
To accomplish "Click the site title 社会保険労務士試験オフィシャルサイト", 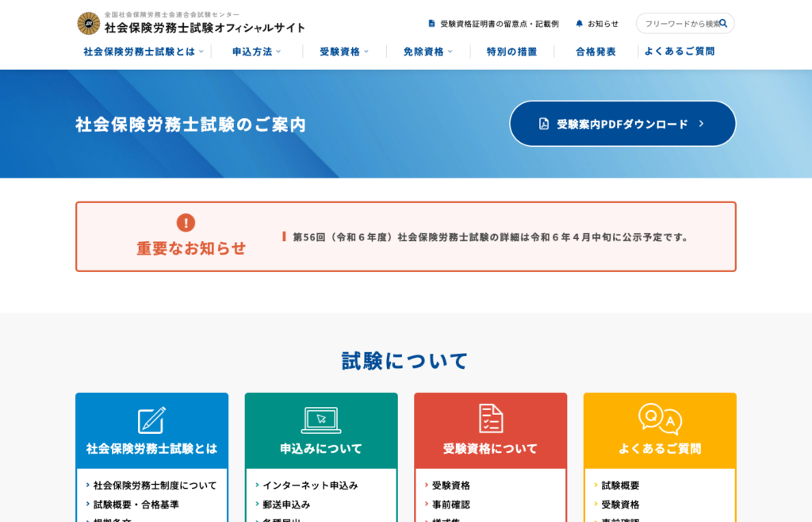I will (205, 28).
